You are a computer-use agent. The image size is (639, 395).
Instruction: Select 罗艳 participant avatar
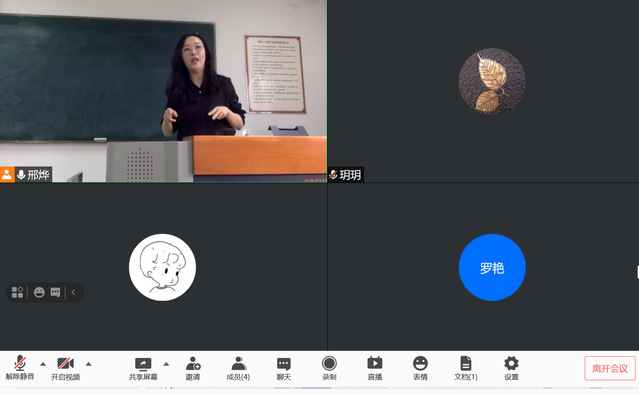tap(492, 267)
